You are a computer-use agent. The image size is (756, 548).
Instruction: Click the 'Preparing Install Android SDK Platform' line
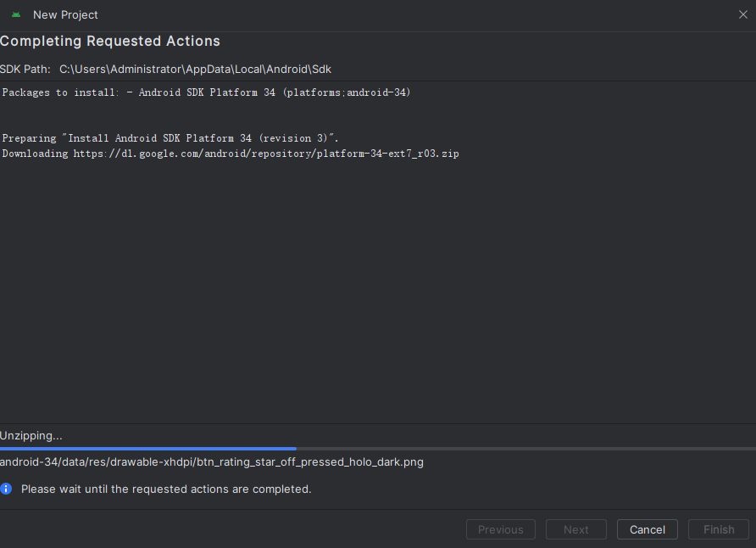point(170,137)
